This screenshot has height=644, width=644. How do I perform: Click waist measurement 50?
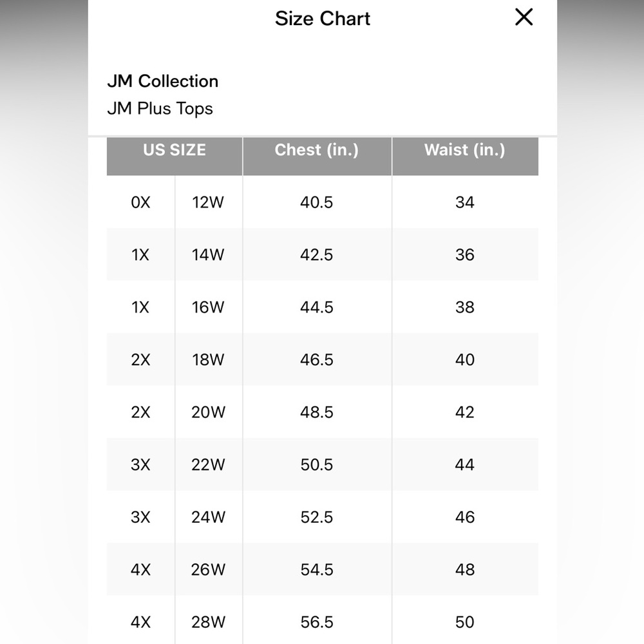[x=464, y=622]
